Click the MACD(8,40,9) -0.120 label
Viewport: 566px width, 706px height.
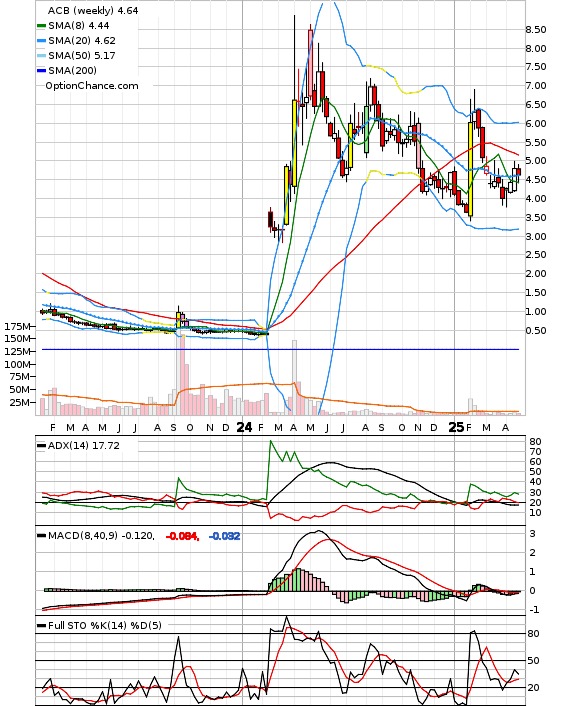(x=101, y=536)
